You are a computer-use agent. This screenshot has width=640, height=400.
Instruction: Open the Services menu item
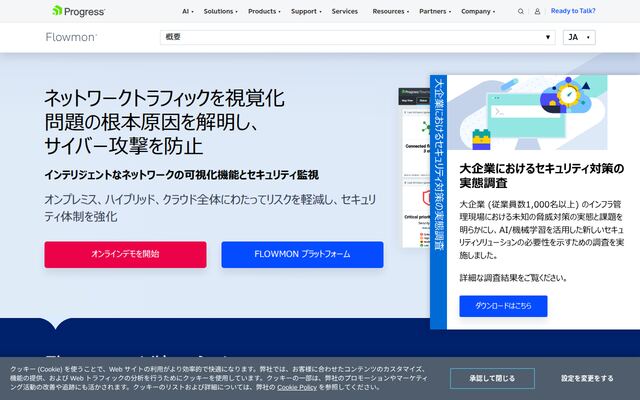point(344,11)
